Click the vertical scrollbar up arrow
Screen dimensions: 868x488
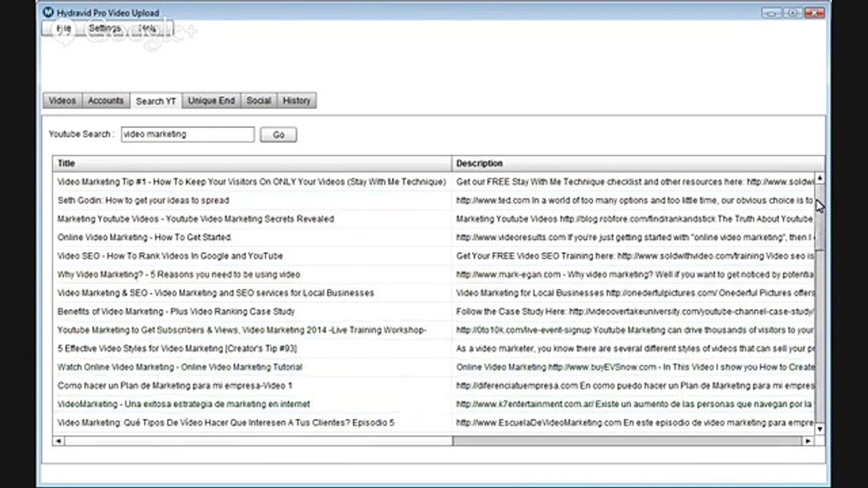click(x=820, y=178)
